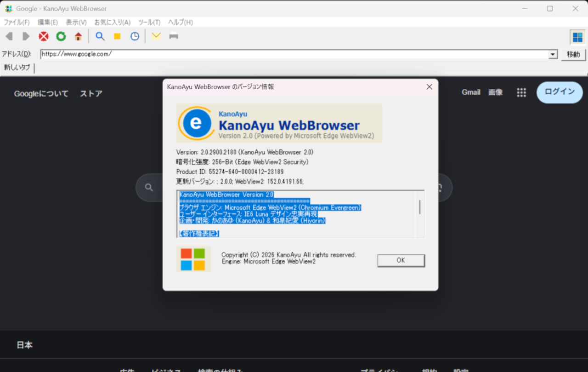Stop loading with the red X icon
The width and height of the screenshot is (588, 372).
(44, 36)
